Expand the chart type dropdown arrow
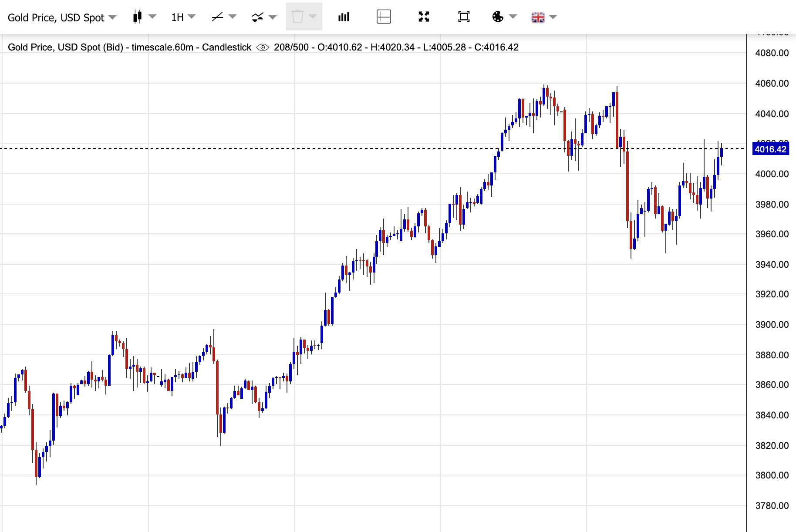The image size is (796, 532). 152,17
